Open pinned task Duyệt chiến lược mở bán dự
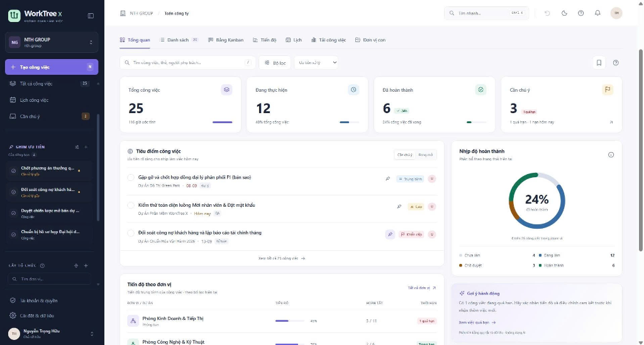Screen dimensions: 644x345 49,213
